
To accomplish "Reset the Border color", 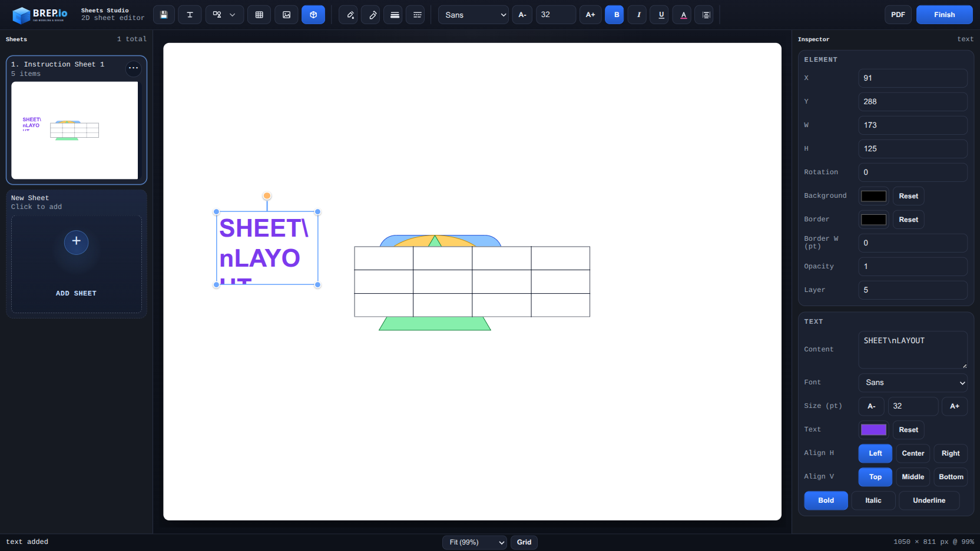I will [908, 220].
